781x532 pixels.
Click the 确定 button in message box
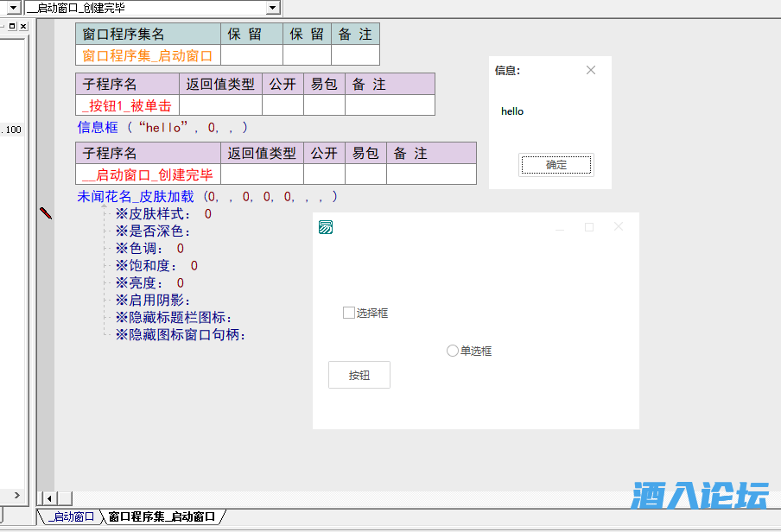[556, 165]
